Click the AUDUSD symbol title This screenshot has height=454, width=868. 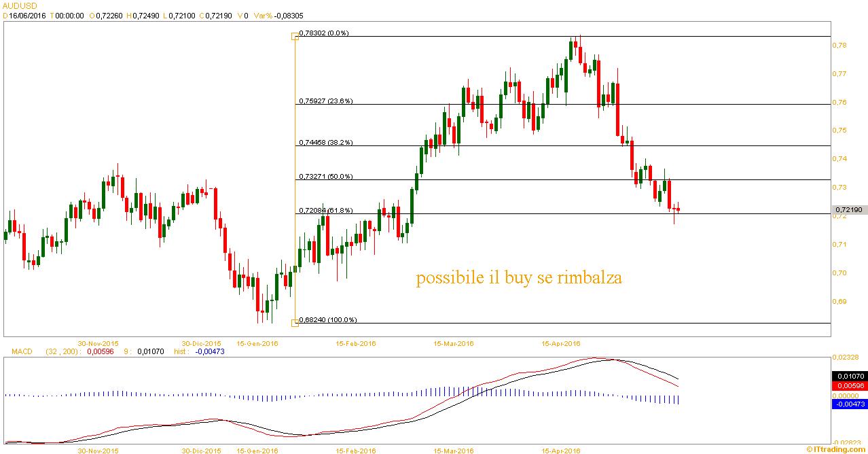click(20, 5)
